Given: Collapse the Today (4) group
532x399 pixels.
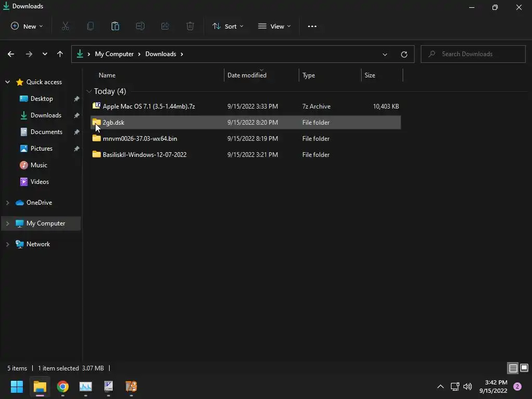Looking at the screenshot, I should (x=89, y=91).
